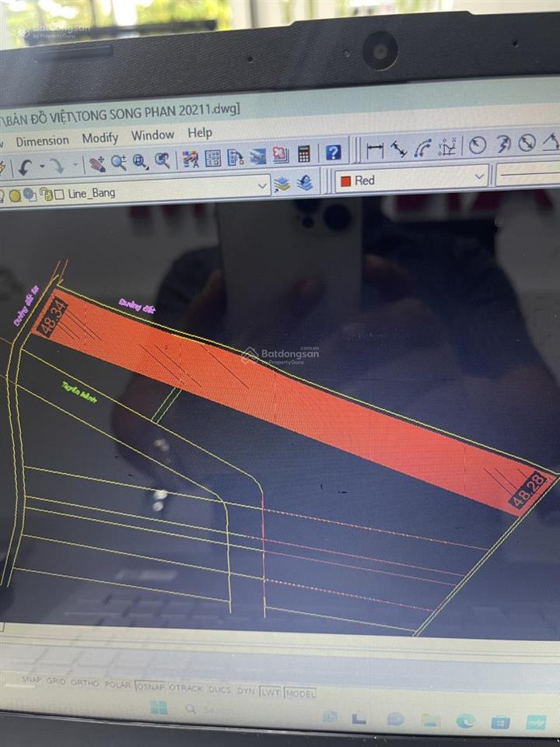Viewport: 560px width, 747px height.
Task: Open the Sheet Set Manager icon
Action: point(257,156)
